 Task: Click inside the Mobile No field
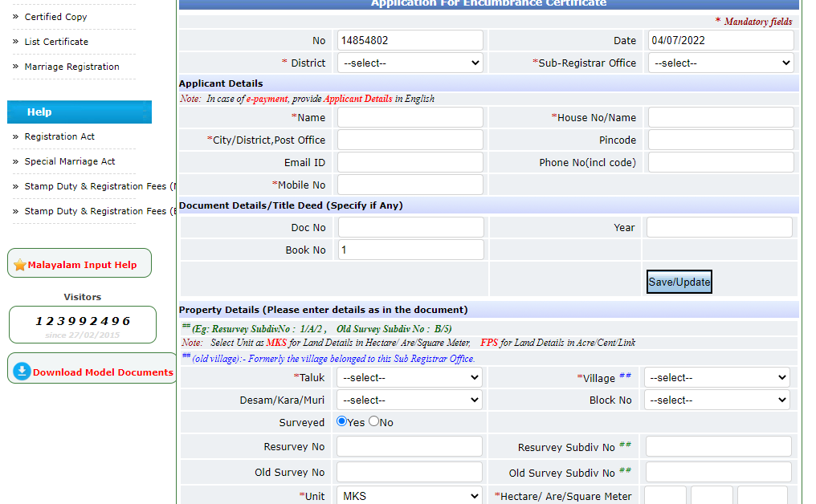[410, 184]
